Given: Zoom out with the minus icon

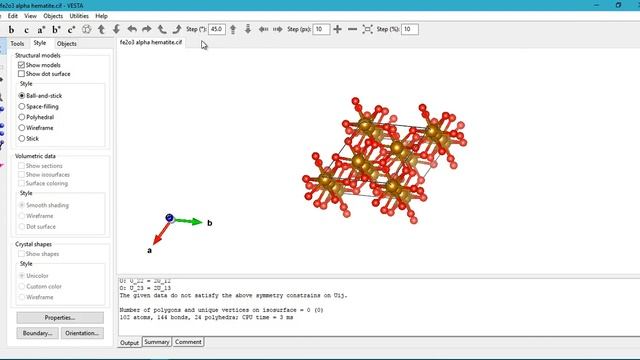Looking at the screenshot, I should tap(352, 29).
